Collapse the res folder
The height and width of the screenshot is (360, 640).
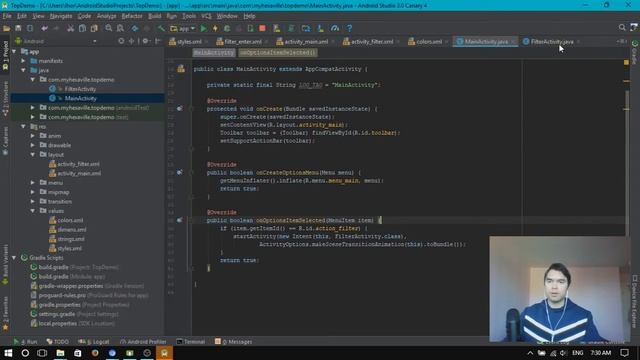point(24,127)
